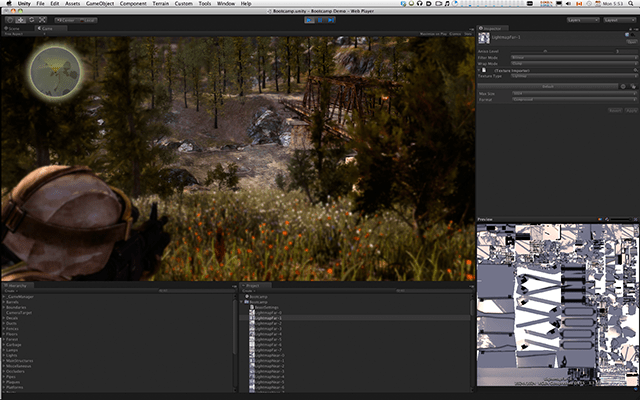Click the Revert button
The width and height of the screenshot is (640, 400).
pyautogui.click(x=616, y=111)
